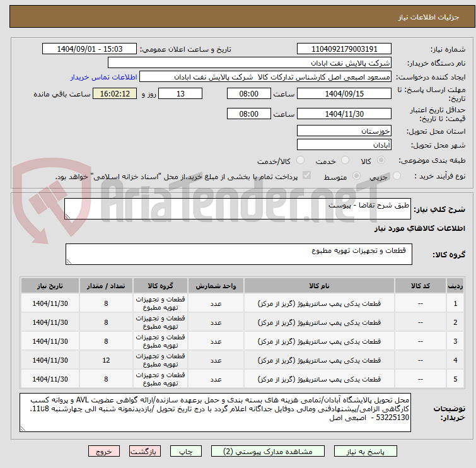Click the remaining time 16:02:12 field
Viewport: 476px width, 468px height.
pyautogui.click(x=115, y=93)
